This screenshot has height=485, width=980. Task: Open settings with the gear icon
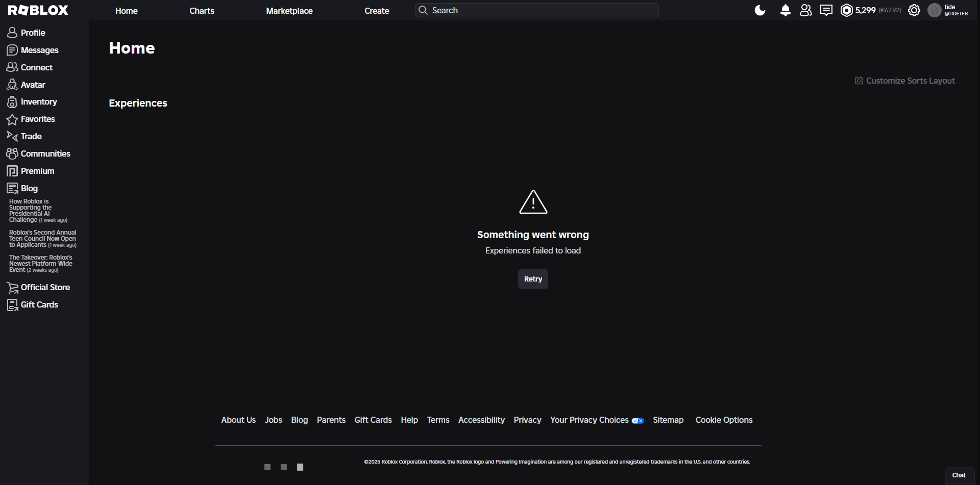click(x=914, y=10)
